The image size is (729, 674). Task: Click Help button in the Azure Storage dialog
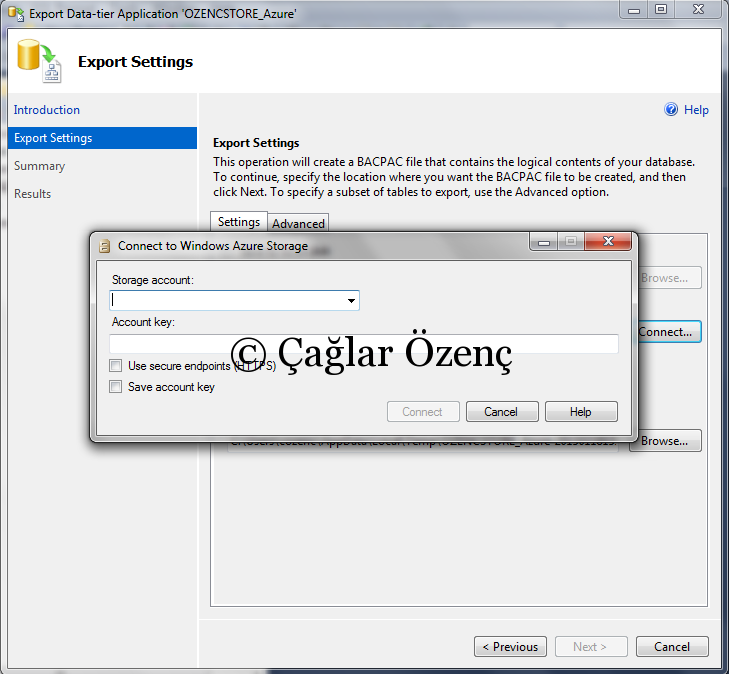click(x=581, y=412)
